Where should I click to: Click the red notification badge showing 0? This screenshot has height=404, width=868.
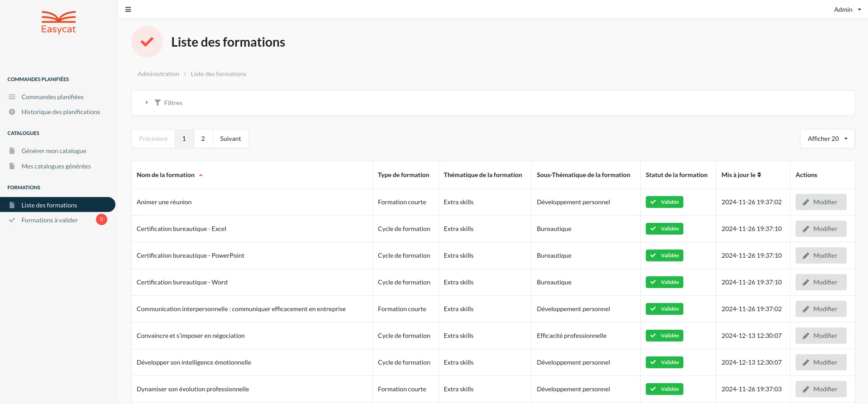[x=101, y=220]
